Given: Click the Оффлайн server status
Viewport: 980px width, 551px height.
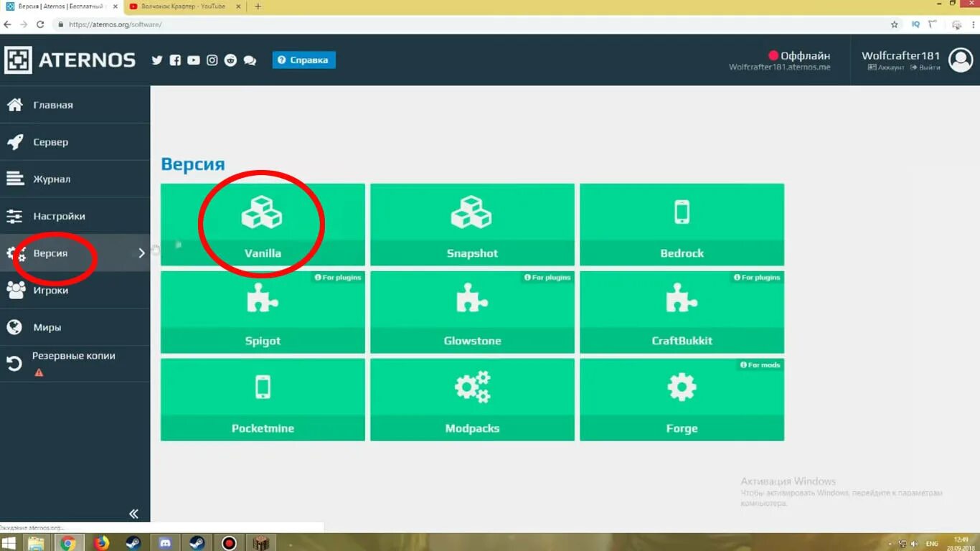Looking at the screenshot, I should point(799,55).
